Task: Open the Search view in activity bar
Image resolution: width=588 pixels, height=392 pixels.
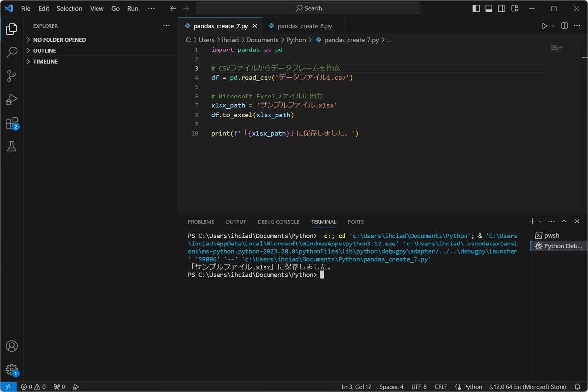Action: click(12, 52)
